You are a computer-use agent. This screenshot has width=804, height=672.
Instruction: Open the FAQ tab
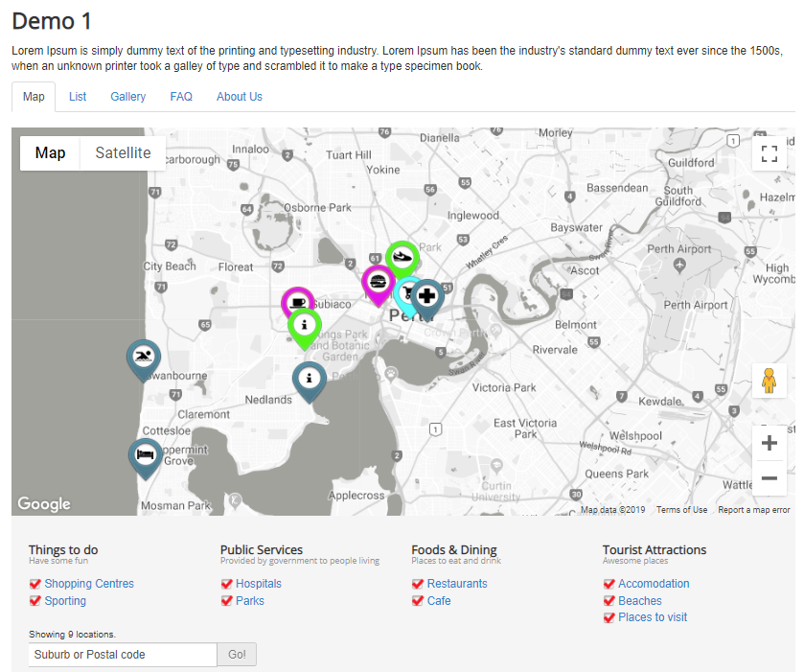(x=181, y=97)
